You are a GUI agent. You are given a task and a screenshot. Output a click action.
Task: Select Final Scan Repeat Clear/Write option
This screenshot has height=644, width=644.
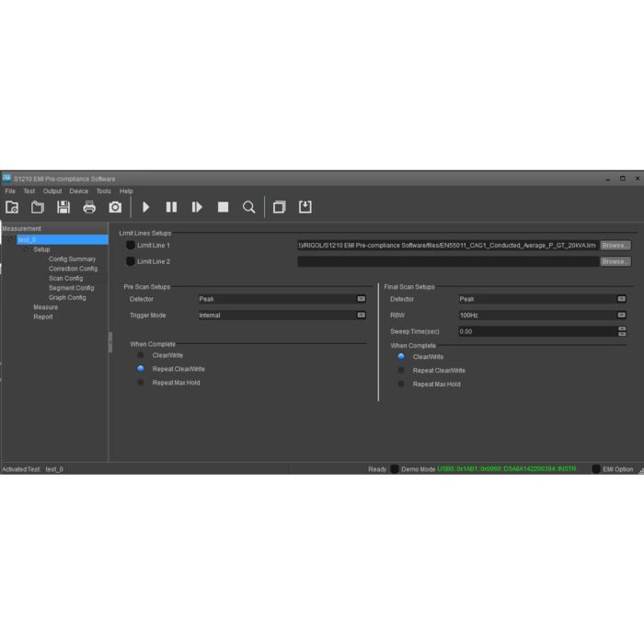[401, 370]
